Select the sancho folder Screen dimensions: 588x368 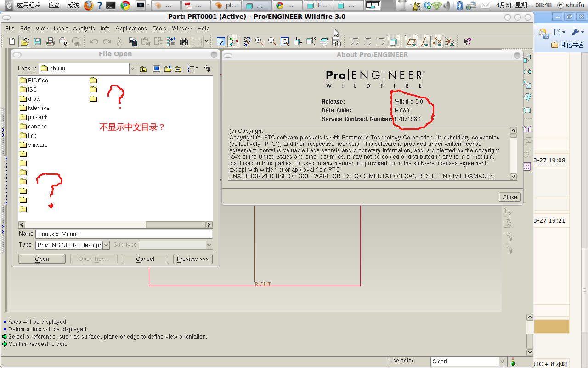[x=33, y=126]
